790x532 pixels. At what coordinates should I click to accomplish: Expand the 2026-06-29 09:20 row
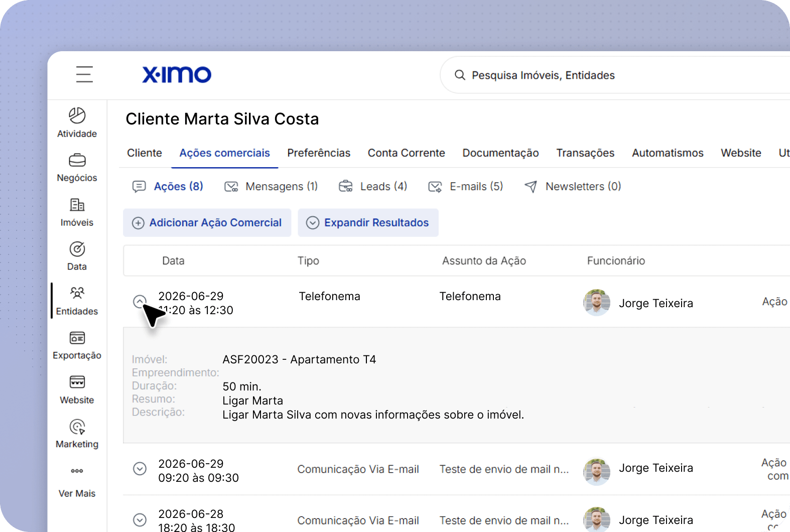(x=140, y=469)
